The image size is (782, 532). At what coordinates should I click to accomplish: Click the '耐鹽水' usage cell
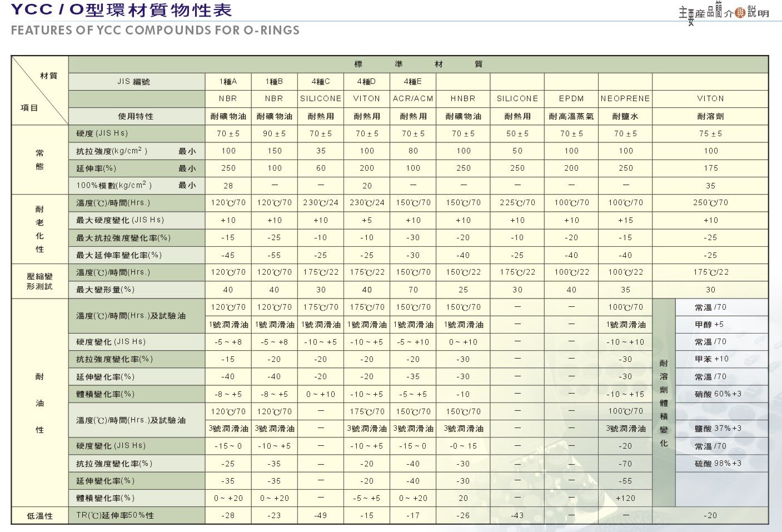pyautogui.click(x=625, y=116)
